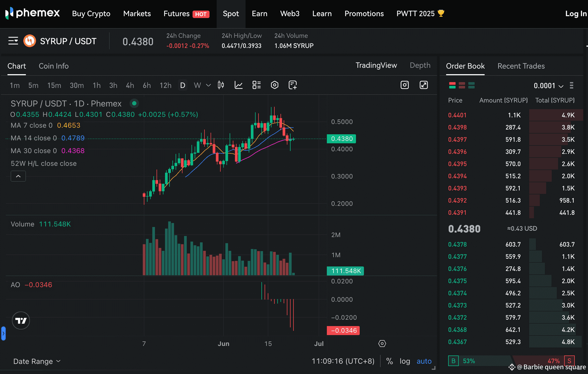The height and width of the screenshot is (374, 588).
Task: Expand the chart to fullscreen
Action: tap(424, 85)
